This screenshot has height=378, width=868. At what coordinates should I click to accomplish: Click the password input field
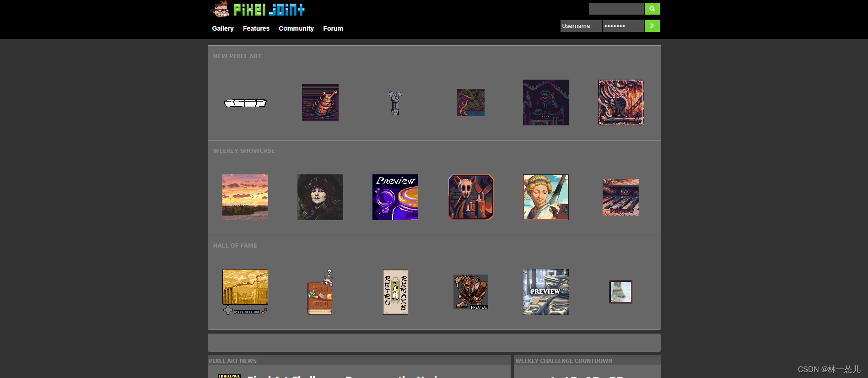(623, 26)
